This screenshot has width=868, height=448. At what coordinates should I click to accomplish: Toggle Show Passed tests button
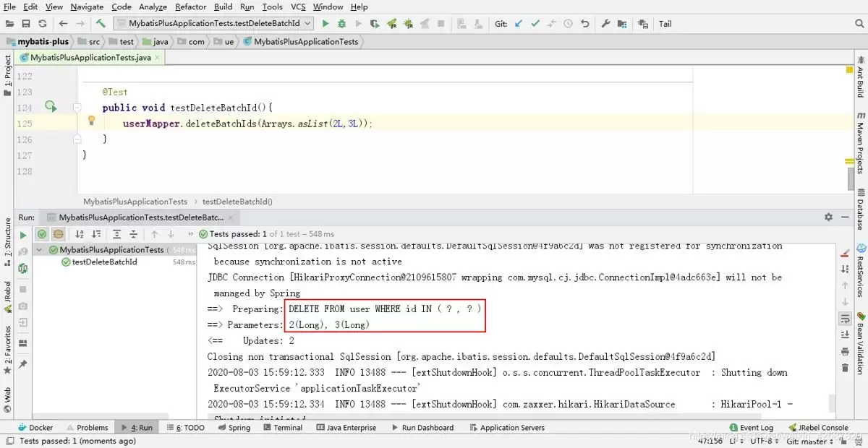42,234
